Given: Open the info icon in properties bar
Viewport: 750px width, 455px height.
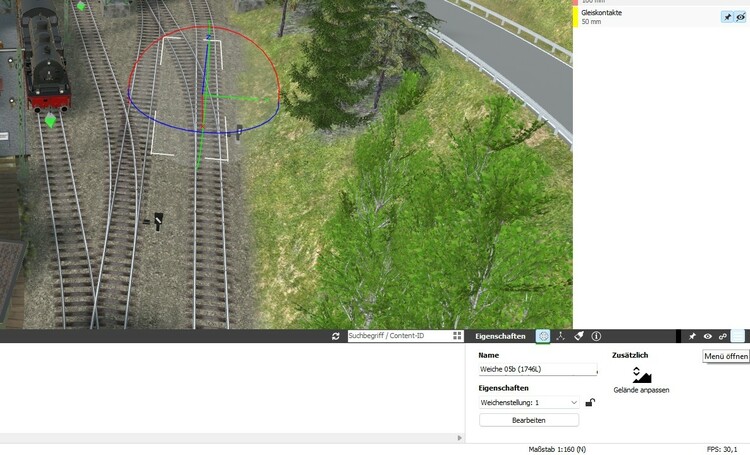Looking at the screenshot, I should click(x=596, y=336).
